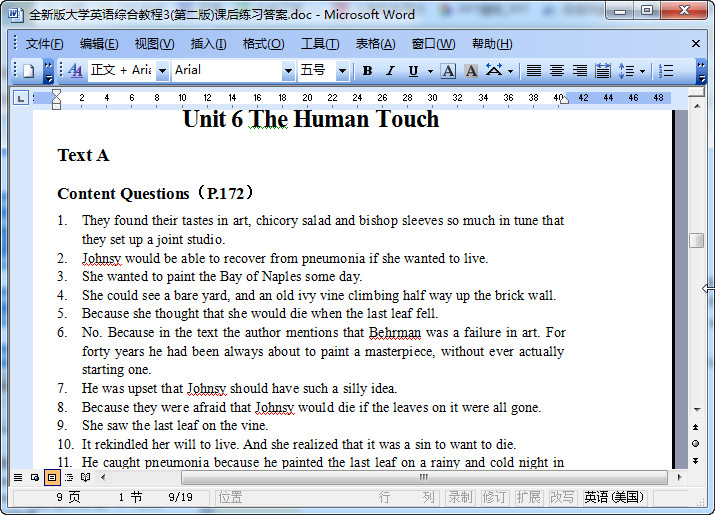715x515 pixels.
Task: Toggle 修订 track changes in status bar
Action: click(x=494, y=497)
